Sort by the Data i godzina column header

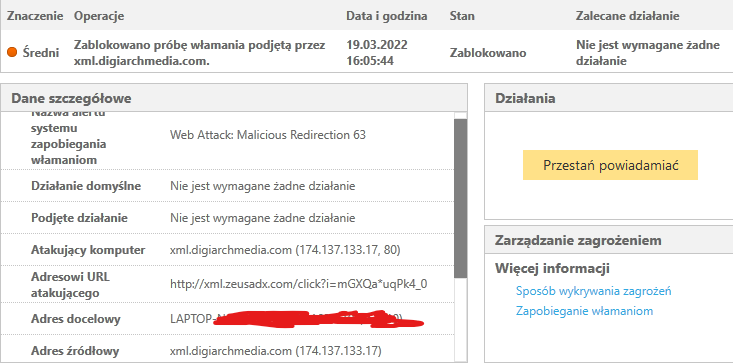click(387, 16)
